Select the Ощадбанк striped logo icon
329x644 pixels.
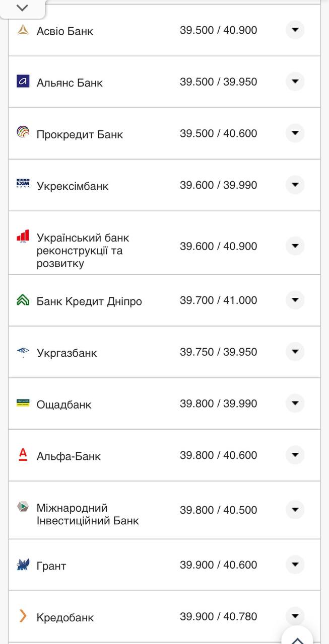[22, 404]
